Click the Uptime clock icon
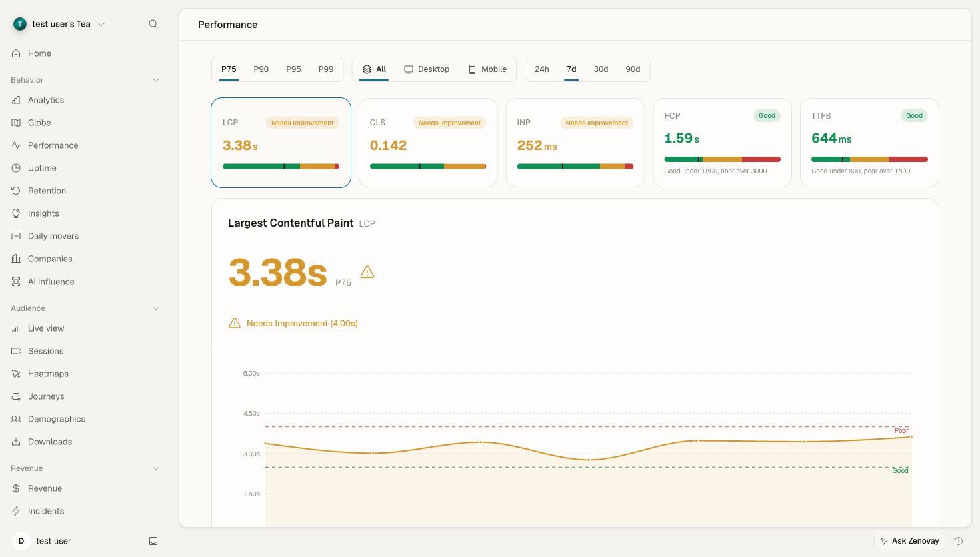This screenshot has height=557, width=980. (x=16, y=168)
